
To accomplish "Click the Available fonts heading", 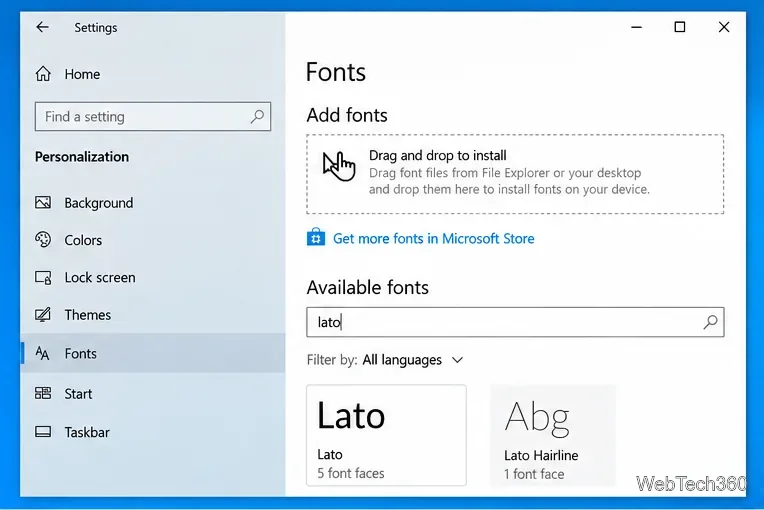I will 367,287.
